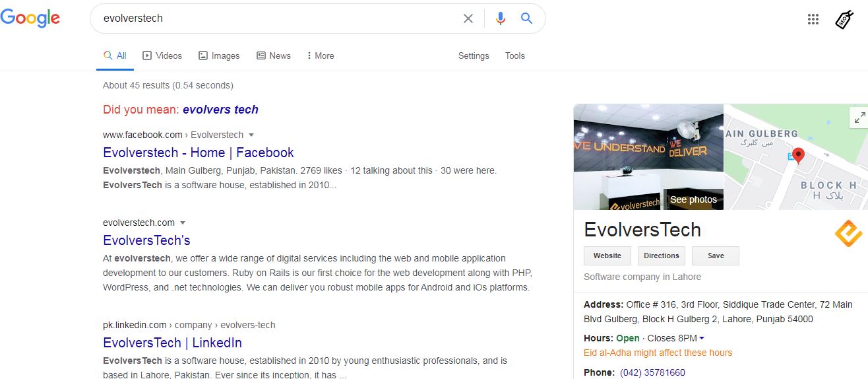Click the Save button
868x379 pixels.
(x=716, y=256)
